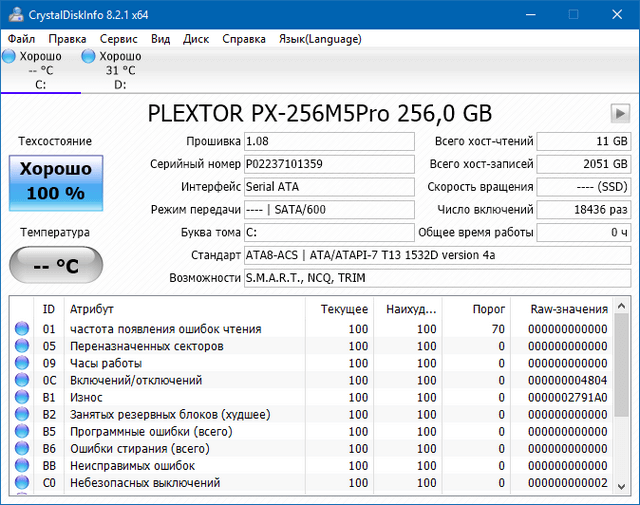Select the C: drive status icon
This screenshot has width=640, height=505.
coord(10,57)
